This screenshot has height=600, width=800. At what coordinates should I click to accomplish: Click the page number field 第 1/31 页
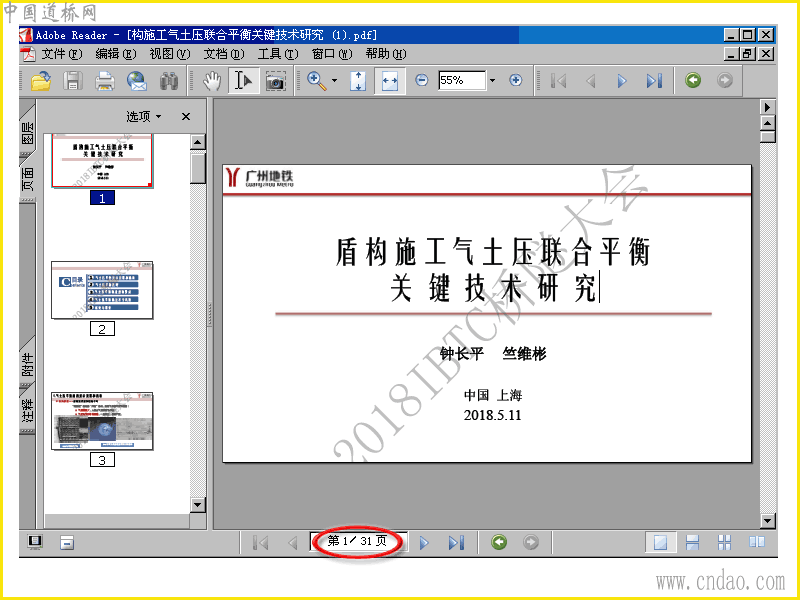[x=358, y=541]
